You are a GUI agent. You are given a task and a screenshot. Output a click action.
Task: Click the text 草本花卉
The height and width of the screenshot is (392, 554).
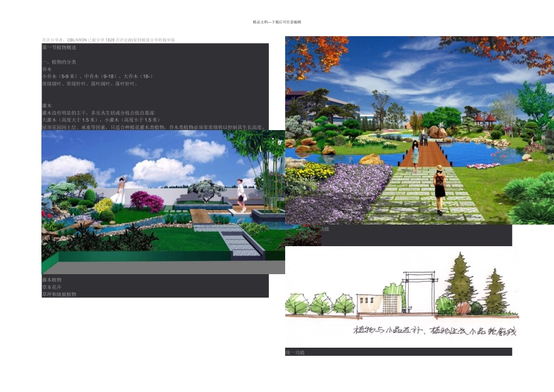pyautogui.click(x=52, y=287)
